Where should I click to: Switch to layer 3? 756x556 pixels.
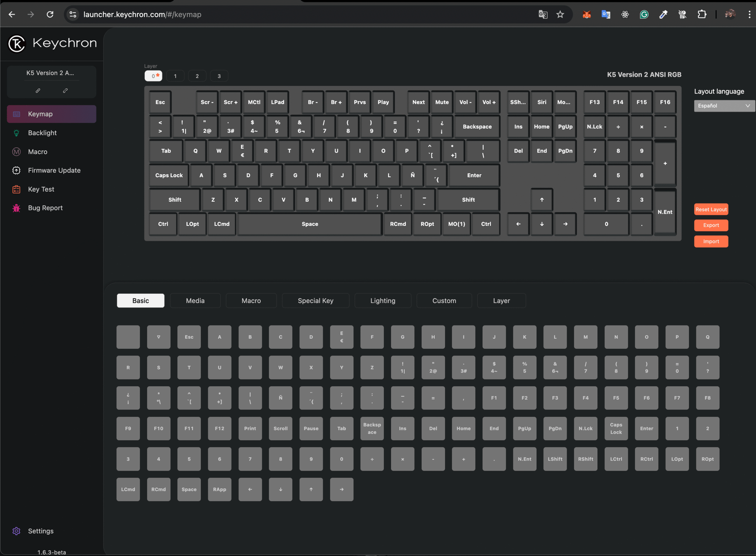point(219,76)
